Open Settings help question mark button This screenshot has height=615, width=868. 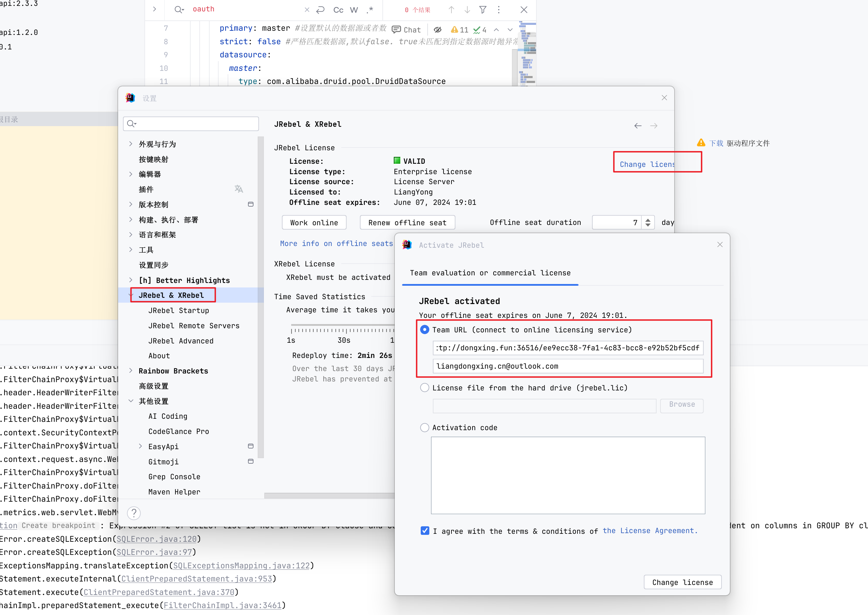[134, 513]
